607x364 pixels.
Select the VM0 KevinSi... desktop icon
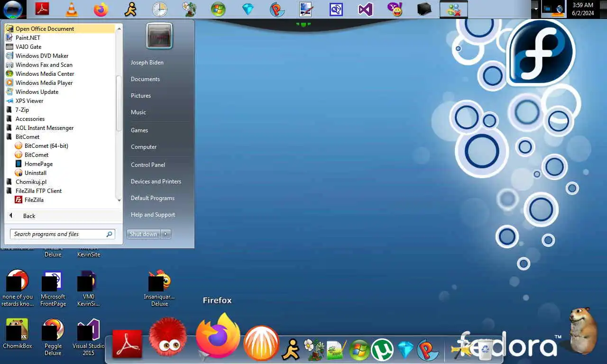coord(88,288)
